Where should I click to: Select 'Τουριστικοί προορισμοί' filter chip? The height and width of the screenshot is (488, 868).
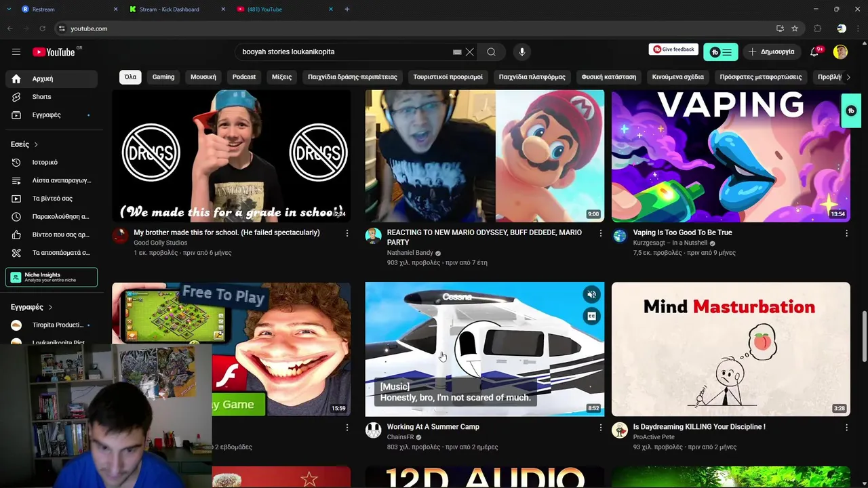(x=448, y=77)
